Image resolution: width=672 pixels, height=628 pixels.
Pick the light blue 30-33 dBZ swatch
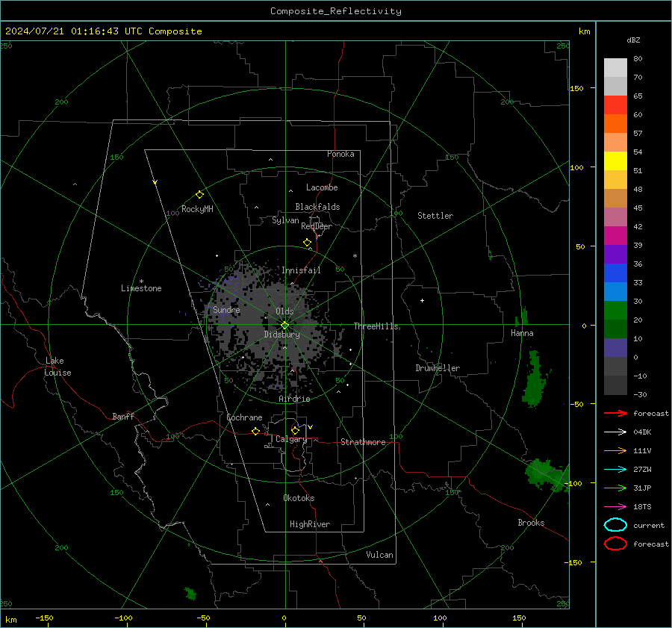[615, 291]
